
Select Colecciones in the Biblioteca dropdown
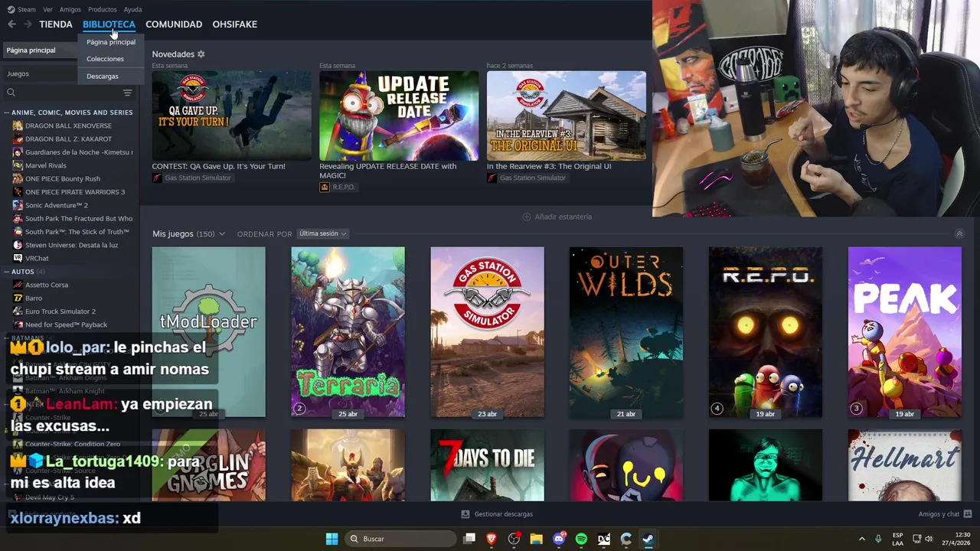(x=110, y=59)
